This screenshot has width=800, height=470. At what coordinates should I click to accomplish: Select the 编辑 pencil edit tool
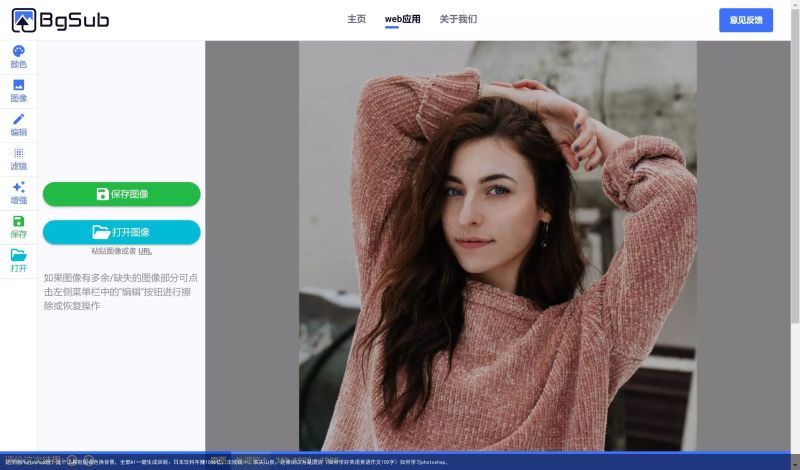click(18, 125)
